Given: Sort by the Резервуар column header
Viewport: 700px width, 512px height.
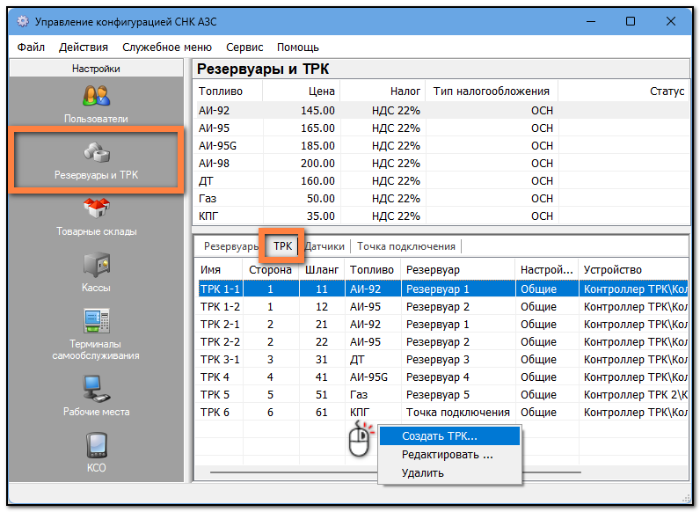Looking at the screenshot, I should coord(458,270).
